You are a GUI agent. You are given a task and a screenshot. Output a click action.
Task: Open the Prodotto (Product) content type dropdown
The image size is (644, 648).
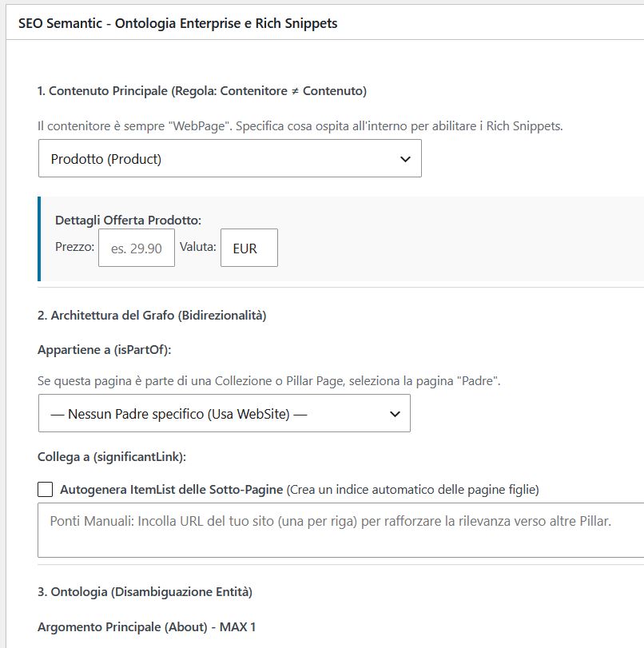click(x=230, y=158)
